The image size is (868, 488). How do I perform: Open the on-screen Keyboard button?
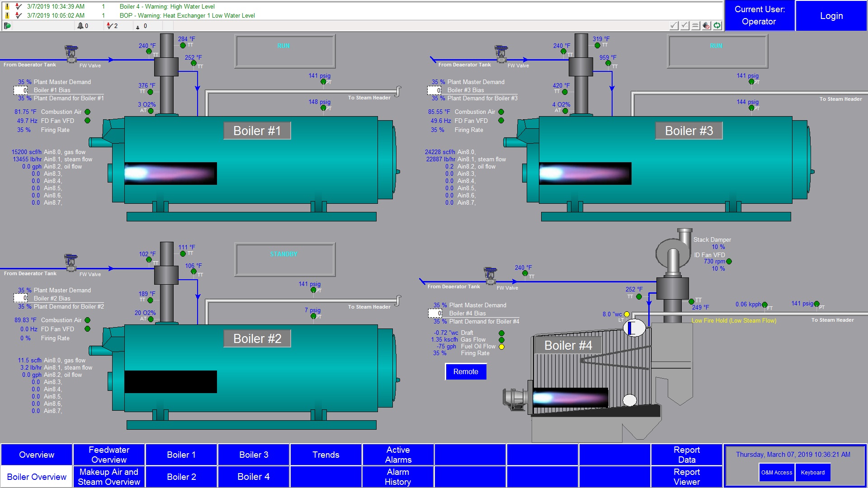pos(812,473)
